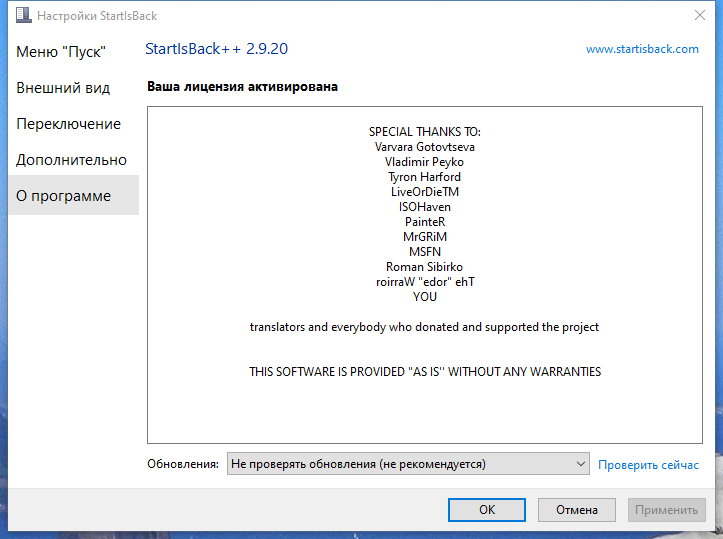This screenshot has height=539, width=723.
Task: Confirm with the OK button
Action: 486,509
